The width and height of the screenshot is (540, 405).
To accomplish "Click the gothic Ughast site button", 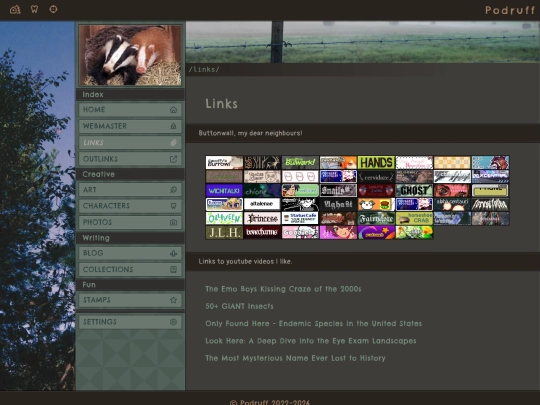I will click(338, 204).
